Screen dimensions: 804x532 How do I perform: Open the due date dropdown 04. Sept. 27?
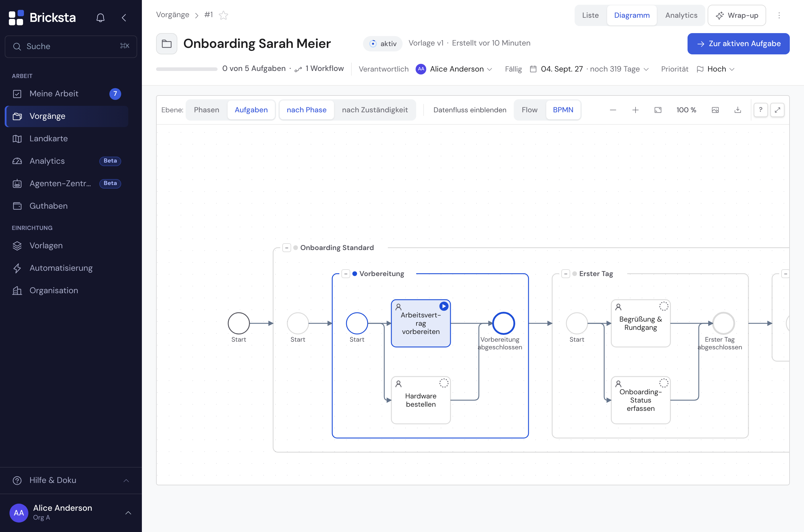590,69
